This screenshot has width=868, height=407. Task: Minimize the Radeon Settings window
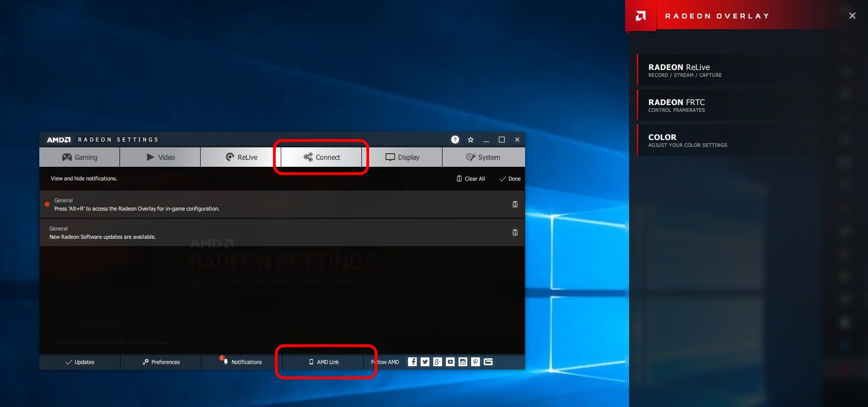(x=486, y=140)
